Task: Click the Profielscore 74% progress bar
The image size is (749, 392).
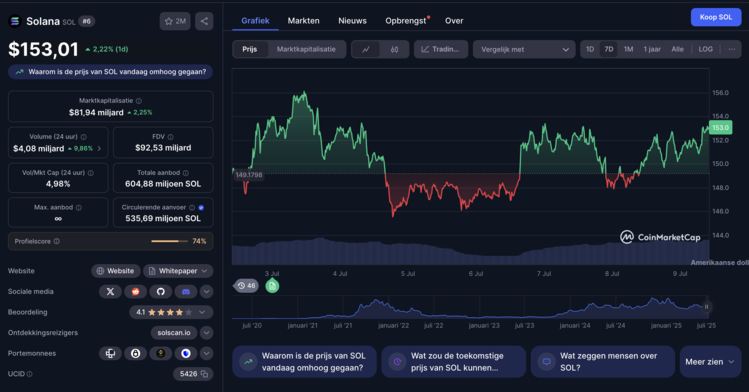Action: [169, 241]
